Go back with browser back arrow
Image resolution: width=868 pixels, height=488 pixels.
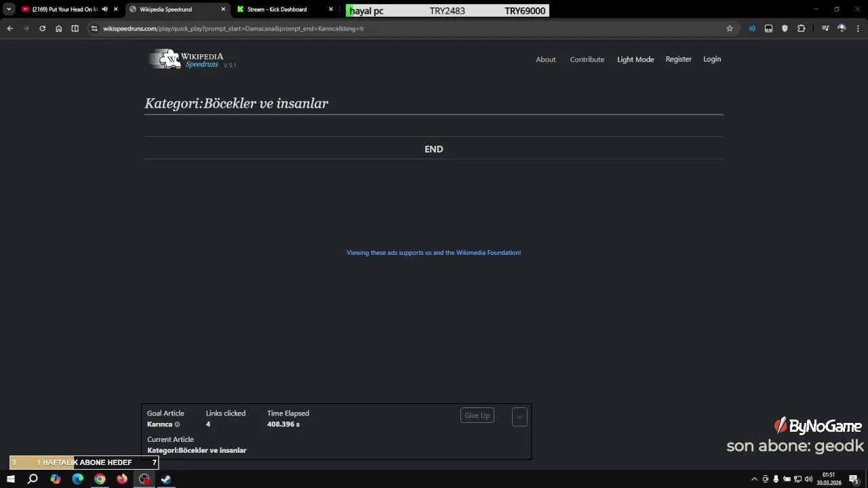[9, 28]
